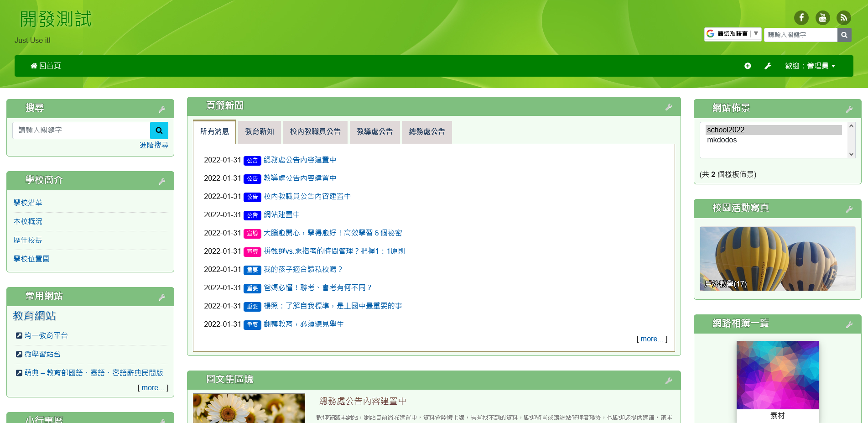
Task: Edit the 網站佈景 block via wrench icon
Action: (849, 109)
